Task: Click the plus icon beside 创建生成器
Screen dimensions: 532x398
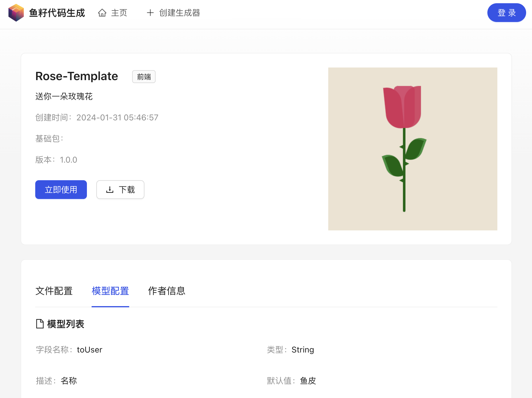Action: pos(150,13)
